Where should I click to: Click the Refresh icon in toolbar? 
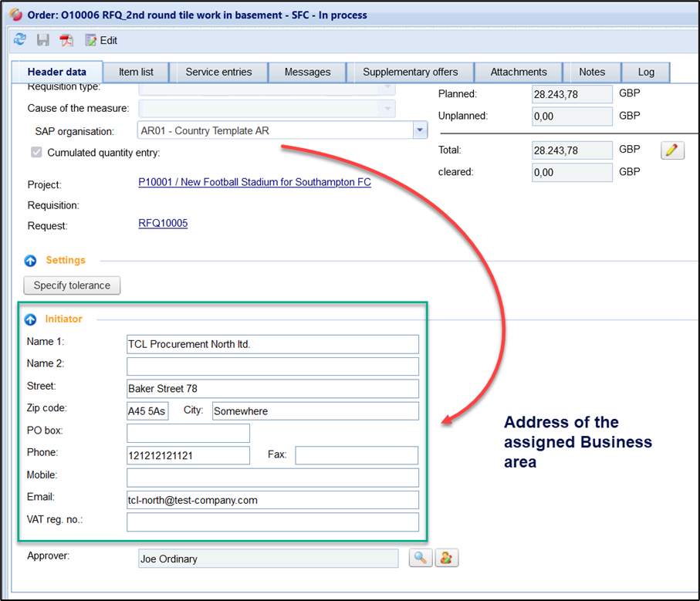point(20,40)
